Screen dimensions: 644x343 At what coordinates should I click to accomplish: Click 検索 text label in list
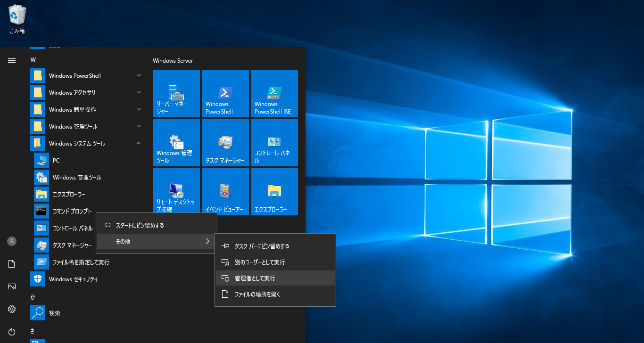coord(55,313)
